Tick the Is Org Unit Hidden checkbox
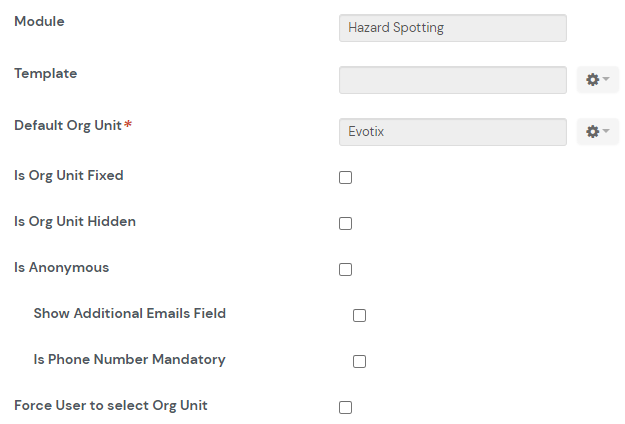Image resolution: width=625 pixels, height=424 pixels. [x=346, y=224]
